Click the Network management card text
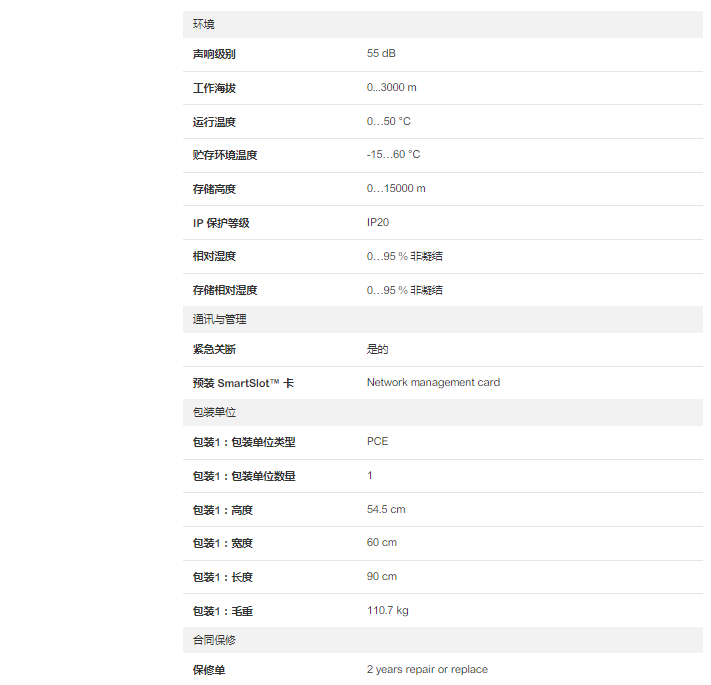Image resolution: width=711 pixels, height=685 pixels. coord(433,382)
